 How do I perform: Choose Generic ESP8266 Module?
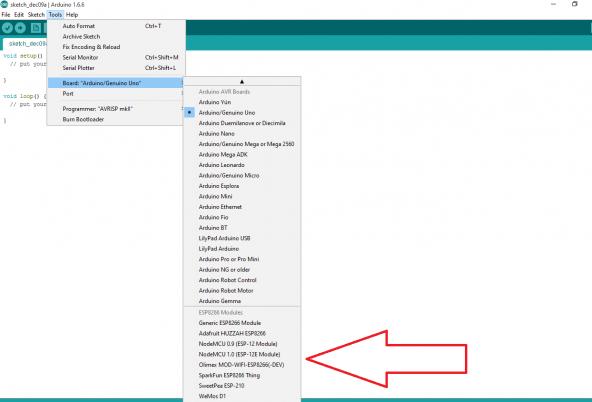coord(242,323)
